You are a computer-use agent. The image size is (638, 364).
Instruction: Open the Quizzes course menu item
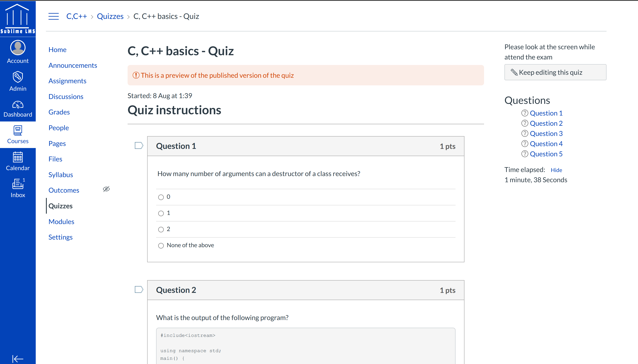[60, 206]
